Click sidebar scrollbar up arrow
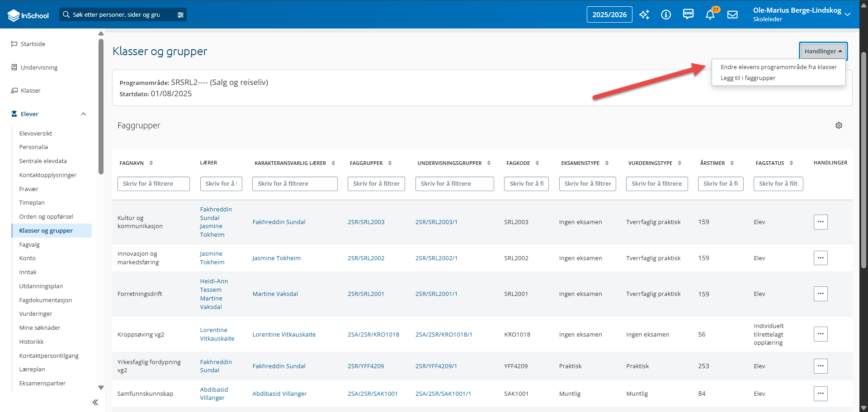Image resolution: width=868 pixels, height=412 pixels. tap(101, 33)
